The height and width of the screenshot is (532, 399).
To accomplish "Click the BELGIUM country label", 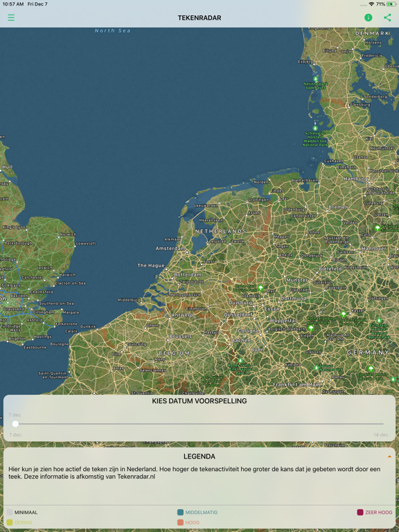I will click(175, 353).
